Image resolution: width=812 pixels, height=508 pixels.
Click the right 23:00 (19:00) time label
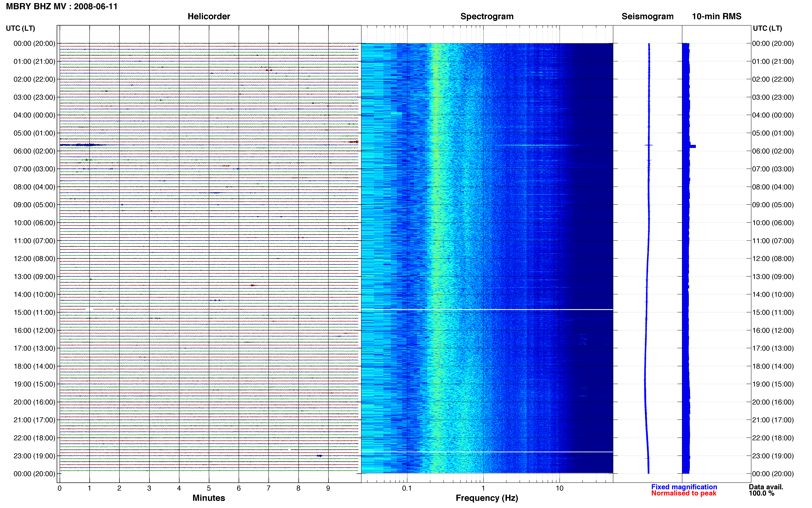(x=773, y=456)
